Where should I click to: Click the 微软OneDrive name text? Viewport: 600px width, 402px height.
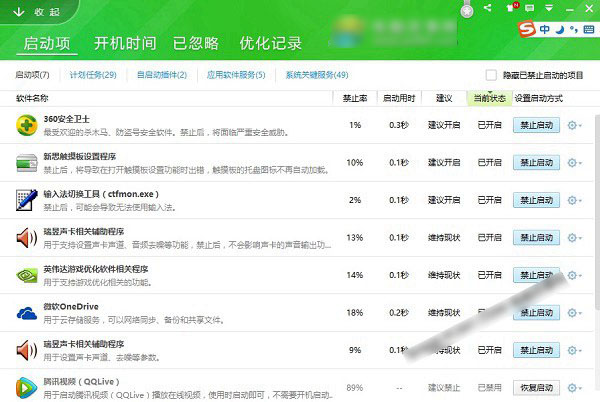click(x=71, y=306)
